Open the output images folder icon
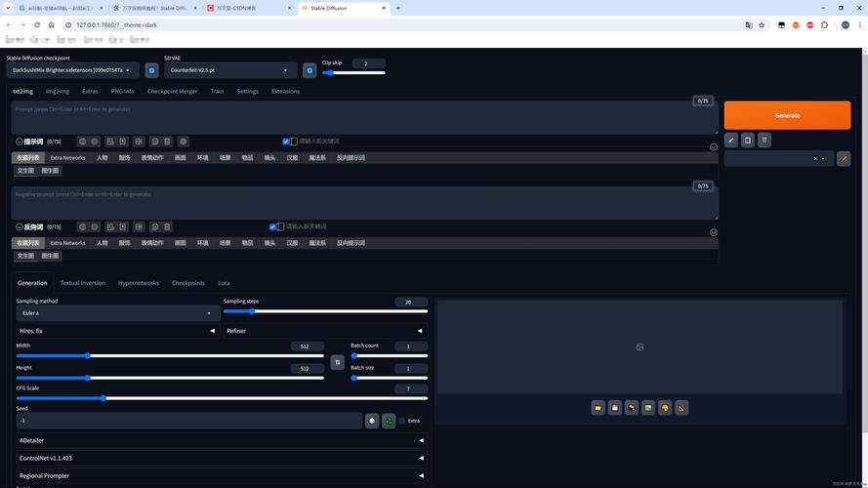The width and height of the screenshot is (868, 488). (598, 408)
